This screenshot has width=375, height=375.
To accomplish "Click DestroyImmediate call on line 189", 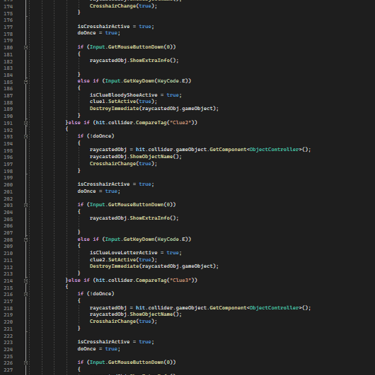I will (154, 108).
